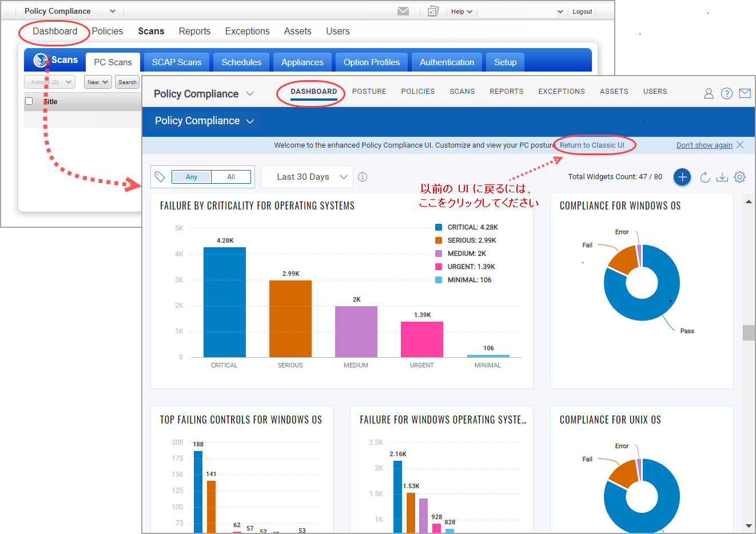Click dashboard scrollbar down arrow
This screenshot has width=756, height=534.
pos(749,526)
